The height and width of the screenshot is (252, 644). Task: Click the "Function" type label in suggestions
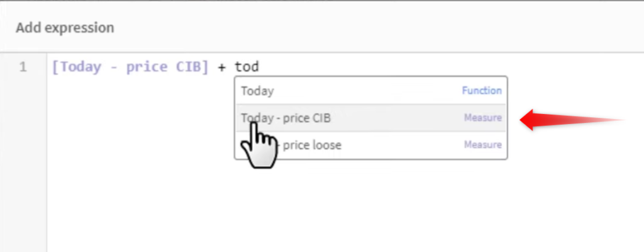click(482, 91)
